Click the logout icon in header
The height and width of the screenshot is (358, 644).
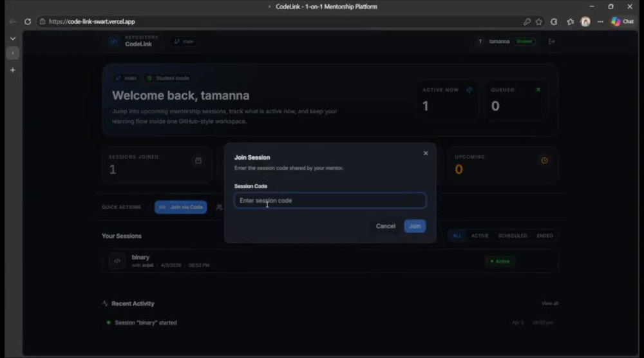pos(552,41)
